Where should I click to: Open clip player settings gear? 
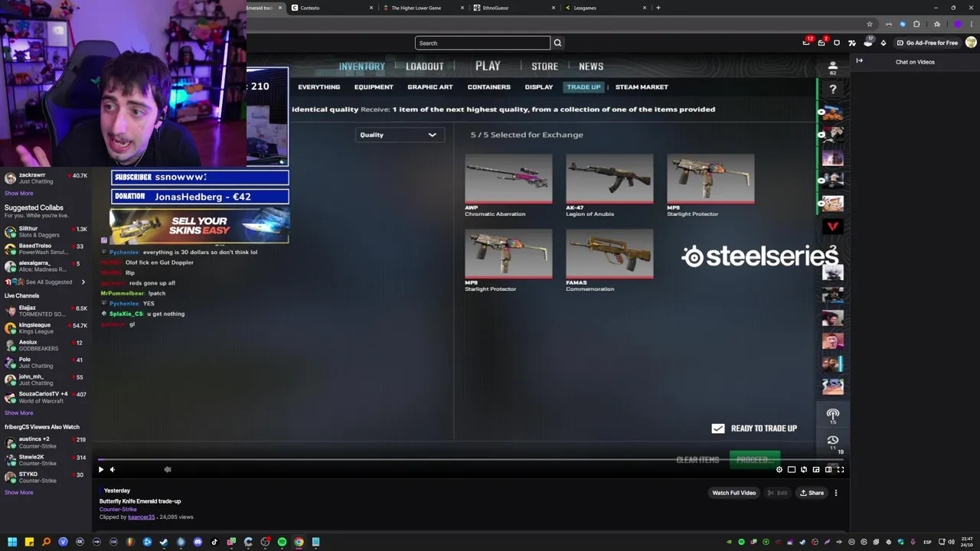[779, 470]
